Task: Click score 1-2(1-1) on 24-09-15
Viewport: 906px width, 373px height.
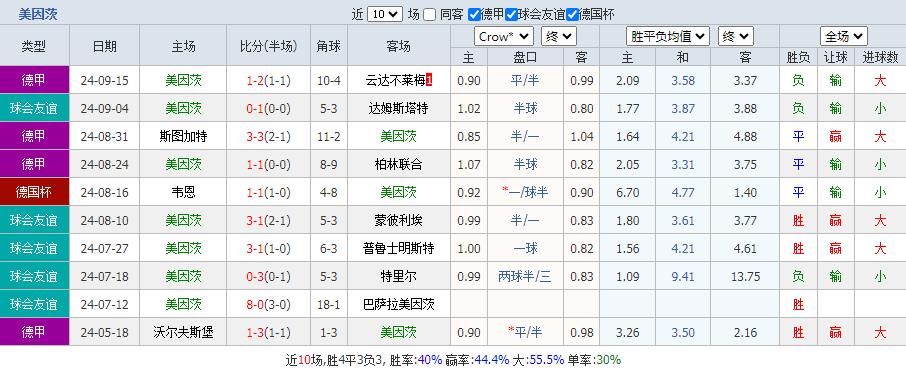Action: click(268, 80)
